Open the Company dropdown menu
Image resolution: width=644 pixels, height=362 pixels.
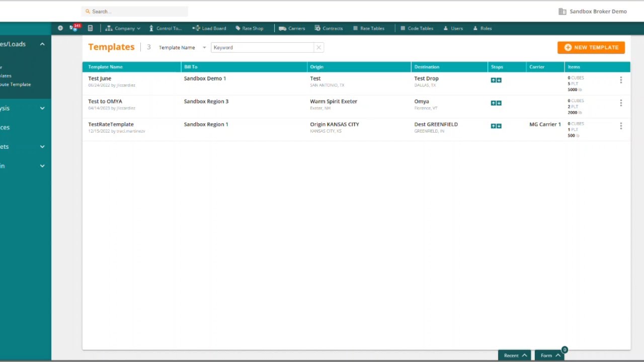point(123,28)
